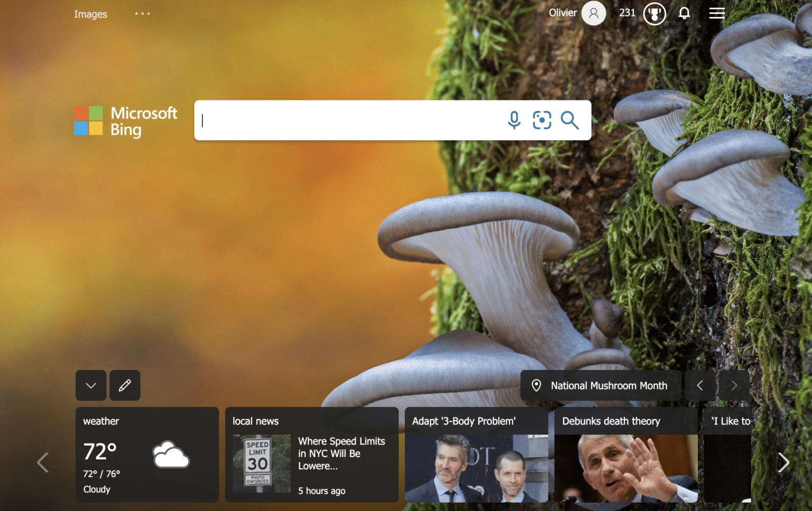The image size is (812, 511).
Task: Open visual search using the camera icon
Action: pyautogui.click(x=542, y=120)
